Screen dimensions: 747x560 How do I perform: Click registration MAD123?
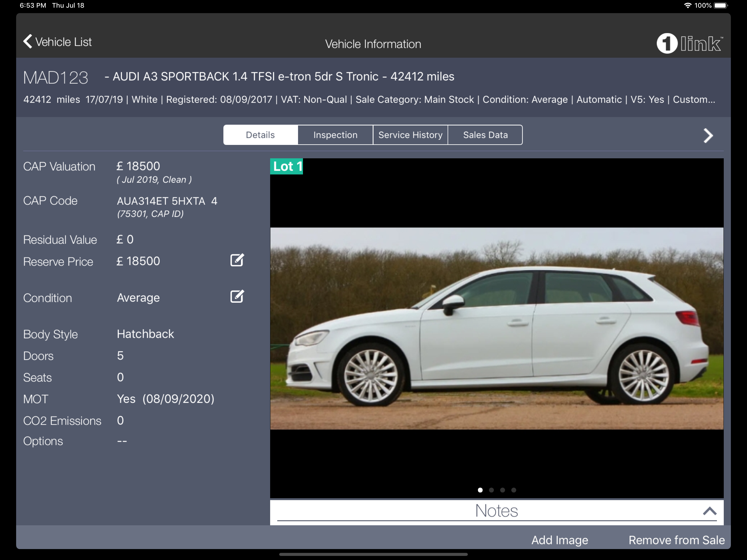click(56, 78)
